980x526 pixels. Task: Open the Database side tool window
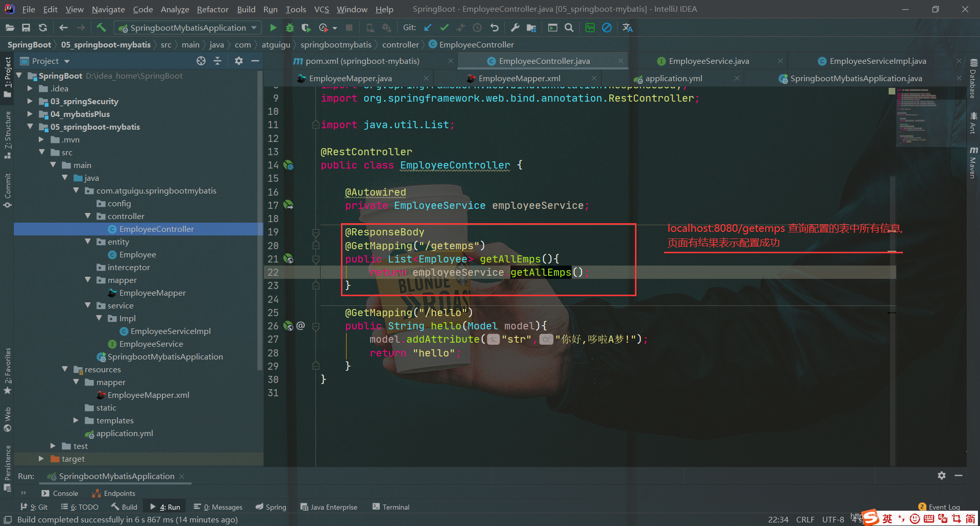(x=973, y=79)
